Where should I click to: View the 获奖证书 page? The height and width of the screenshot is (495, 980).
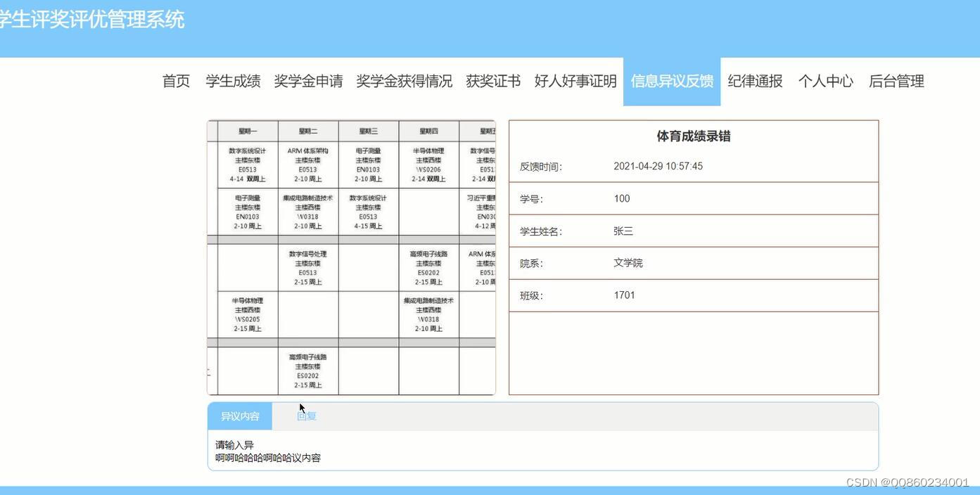point(495,81)
